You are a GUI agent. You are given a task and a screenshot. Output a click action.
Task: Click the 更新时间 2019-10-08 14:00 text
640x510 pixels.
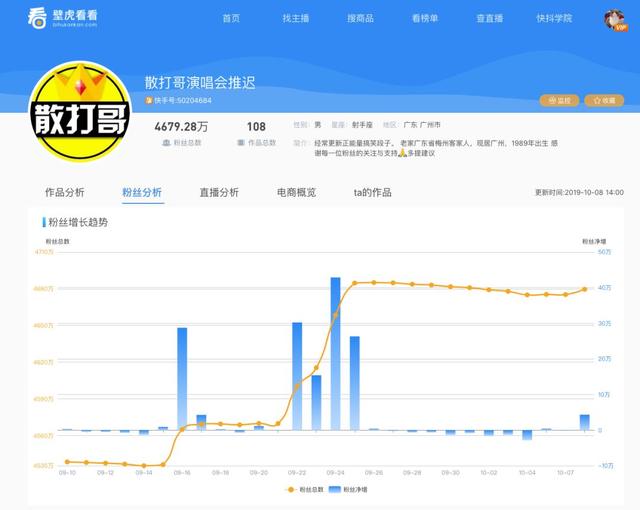[579, 193]
